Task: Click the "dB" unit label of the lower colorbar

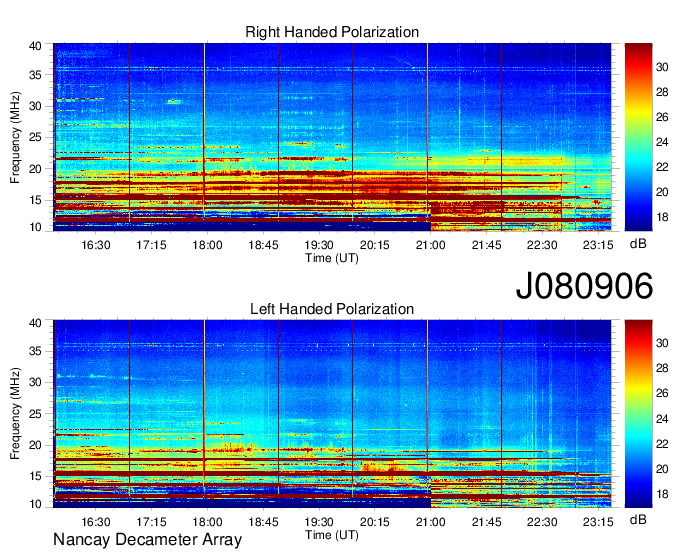Action: pos(638,519)
